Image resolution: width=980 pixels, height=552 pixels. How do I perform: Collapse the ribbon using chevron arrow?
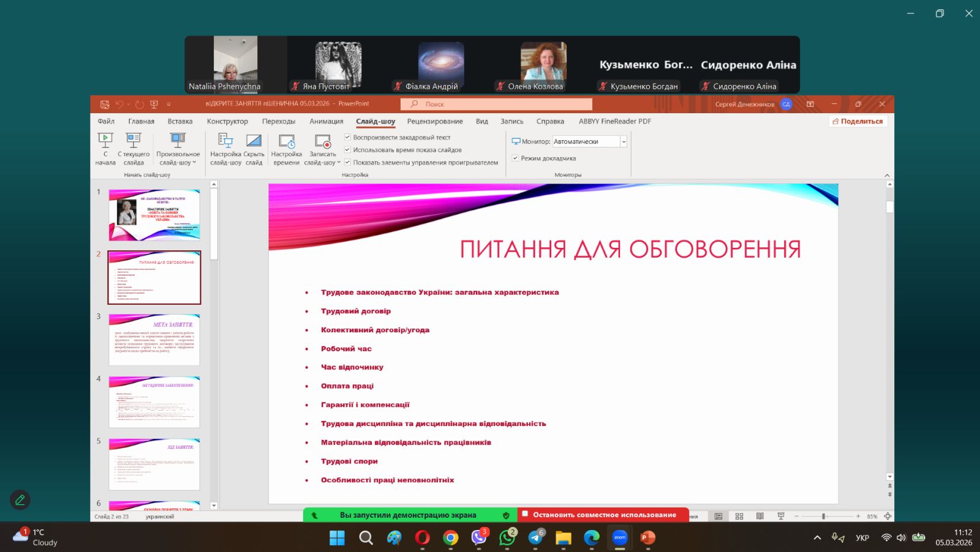pyautogui.click(x=887, y=176)
